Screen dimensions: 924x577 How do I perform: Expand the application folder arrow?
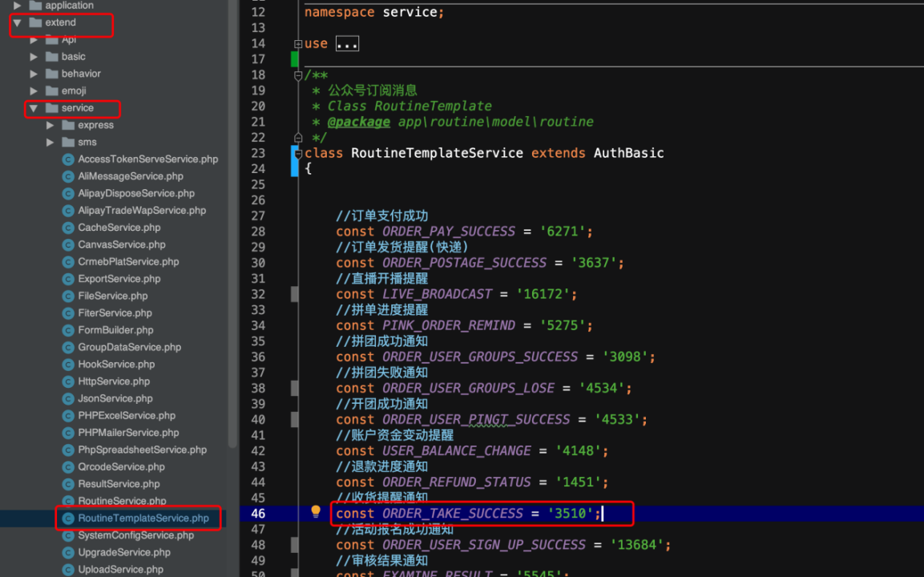17,6
